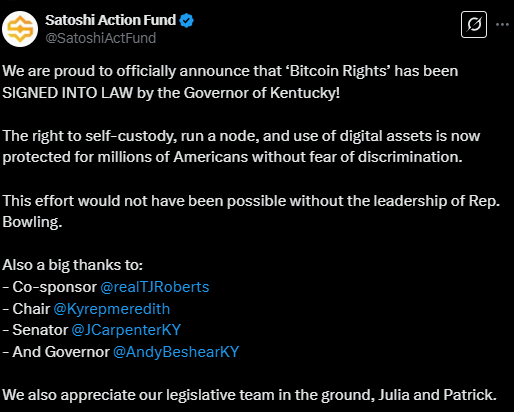Click the 'protected for millions of Americans' line

(x=232, y=157)
